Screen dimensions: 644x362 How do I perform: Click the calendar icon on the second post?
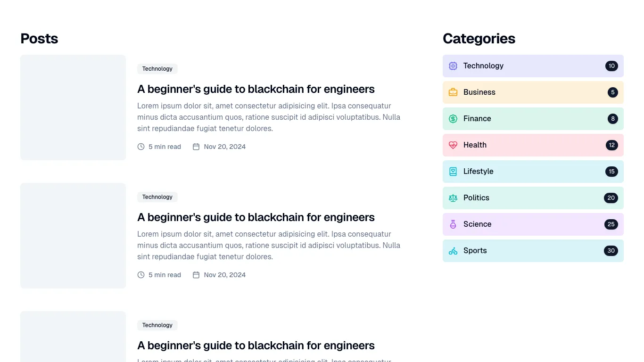tap(196, 275)
